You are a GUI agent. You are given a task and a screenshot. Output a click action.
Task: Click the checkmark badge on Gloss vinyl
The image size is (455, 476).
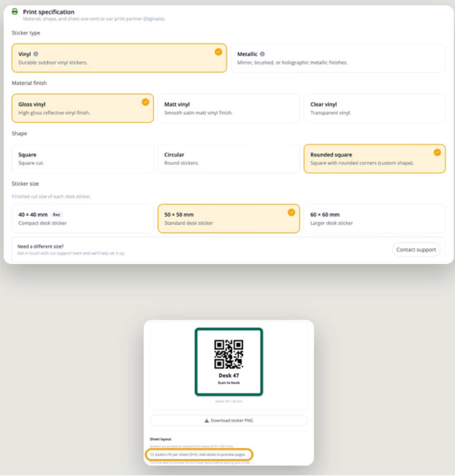[145, 102]
